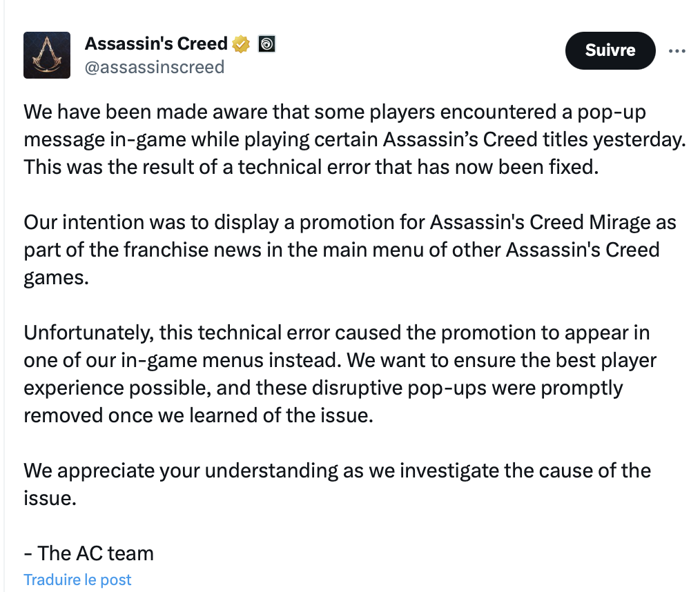Image resolution: width=700 pixels, height=592 pixels.
Task: Click the word "games." ending the second paragraph
Action: point(56,278)
